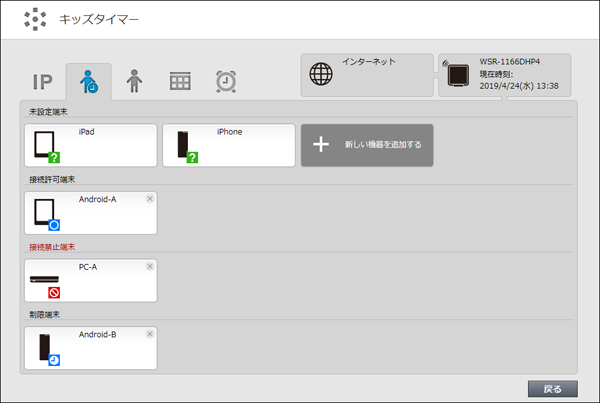Click the 戻る back button

click(x=553, y=389)
